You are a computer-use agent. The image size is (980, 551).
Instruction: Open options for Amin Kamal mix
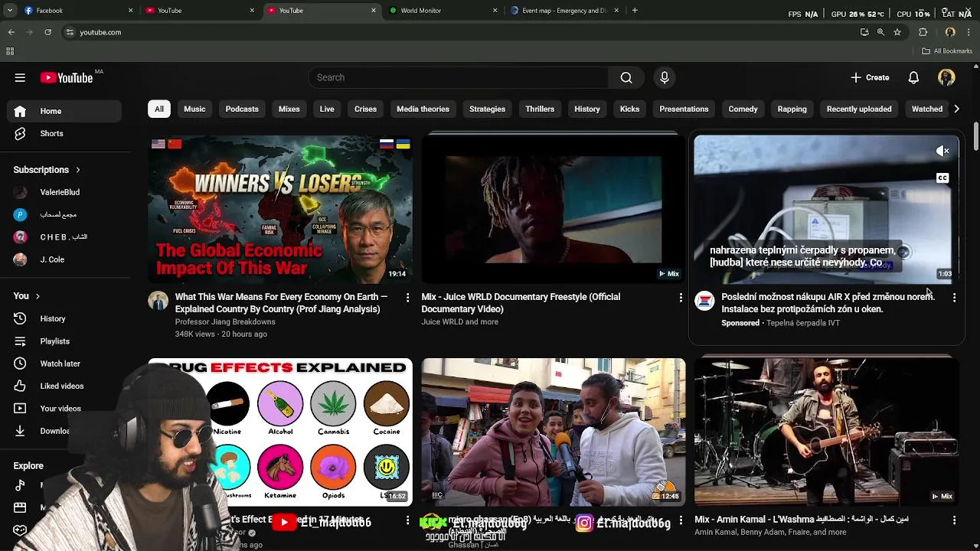tap(954, 520)
